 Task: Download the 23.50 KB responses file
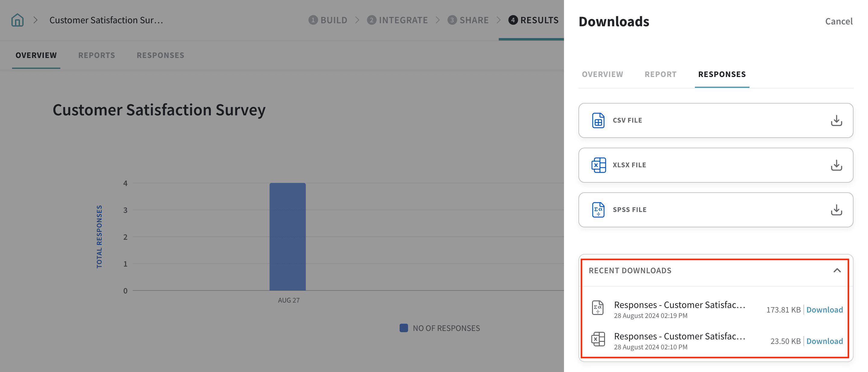pos(824,341)
